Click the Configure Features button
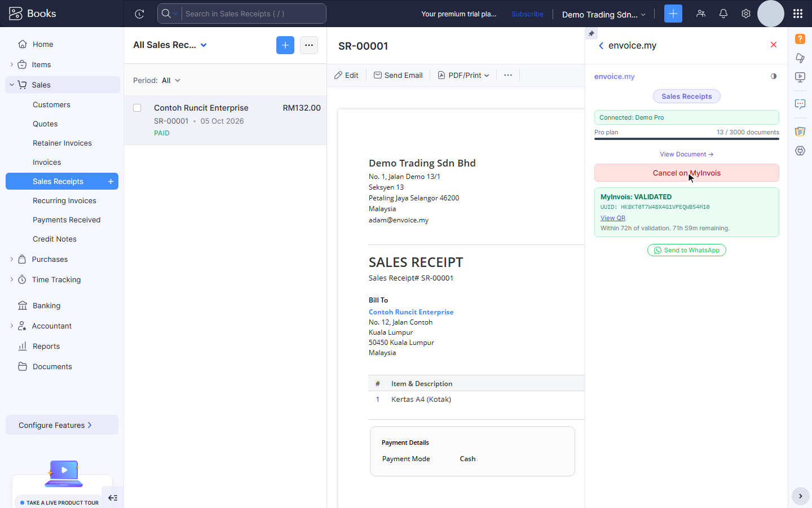Image resolution: width=812 pixels, height=508 pixels. [x=62, y=425]
